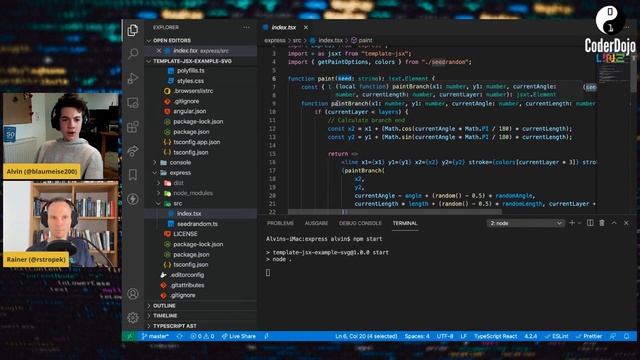Open the Accounts icon in the activity bar
The width and height of the screenshot is (640, 360).
(133, 293)
